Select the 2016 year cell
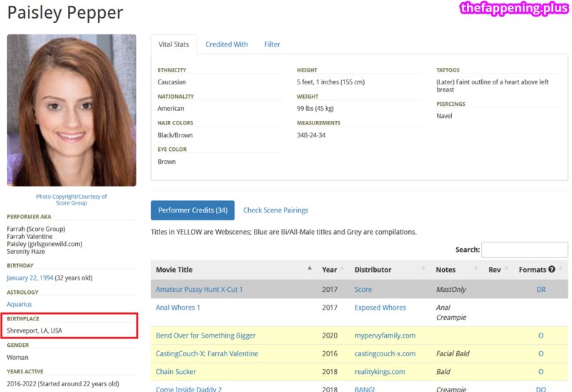 (x=330, y=353)
